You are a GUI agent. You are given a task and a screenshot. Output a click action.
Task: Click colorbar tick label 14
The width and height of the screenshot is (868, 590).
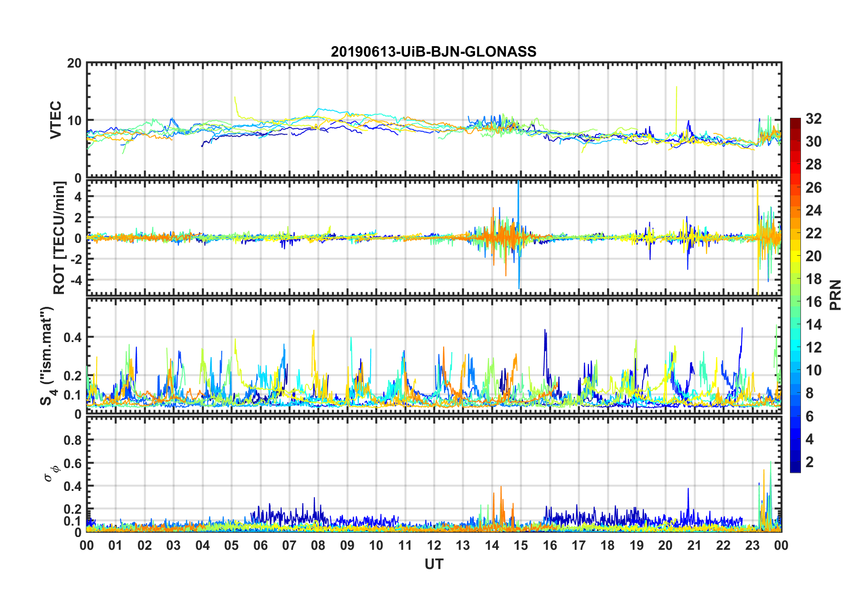coord(814,325)
